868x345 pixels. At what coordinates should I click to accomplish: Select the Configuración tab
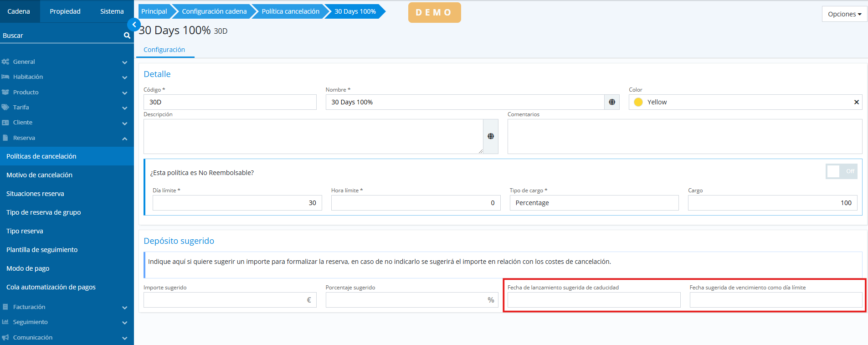click(164, 50)
